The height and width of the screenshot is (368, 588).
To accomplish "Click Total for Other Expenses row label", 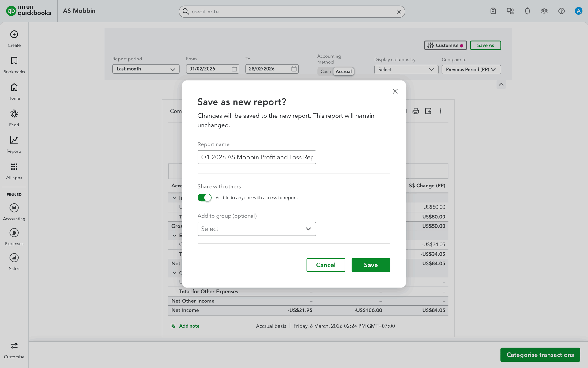I will click(x=209, y=292).
